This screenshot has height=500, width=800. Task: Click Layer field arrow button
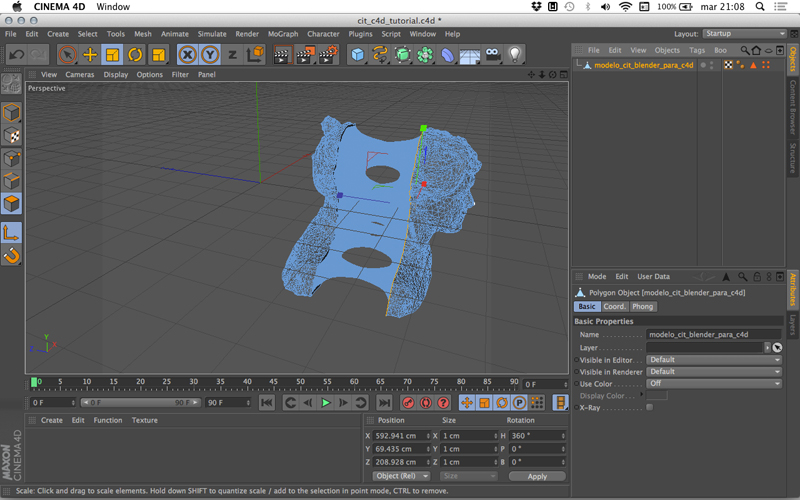point(767,347)
